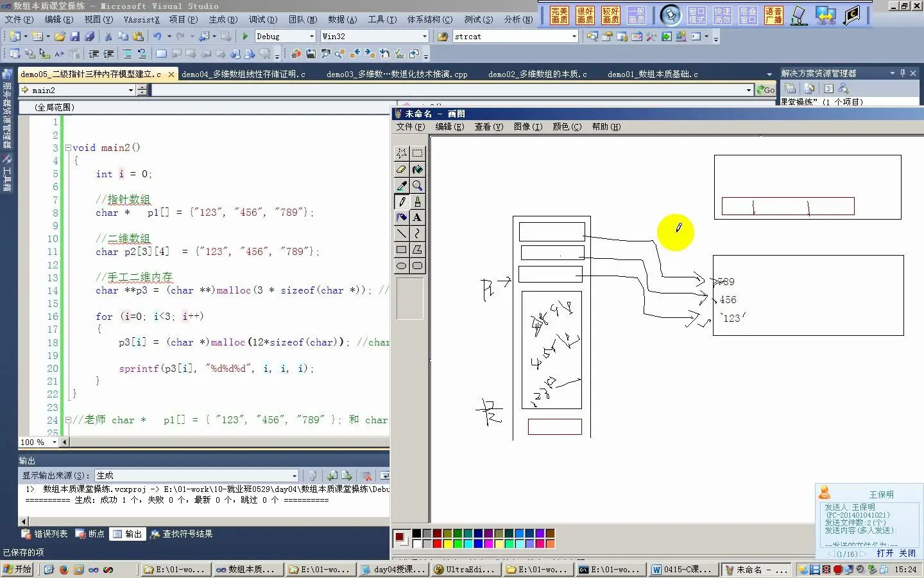Choose the Brush tool in Paint

pos(417,201)
